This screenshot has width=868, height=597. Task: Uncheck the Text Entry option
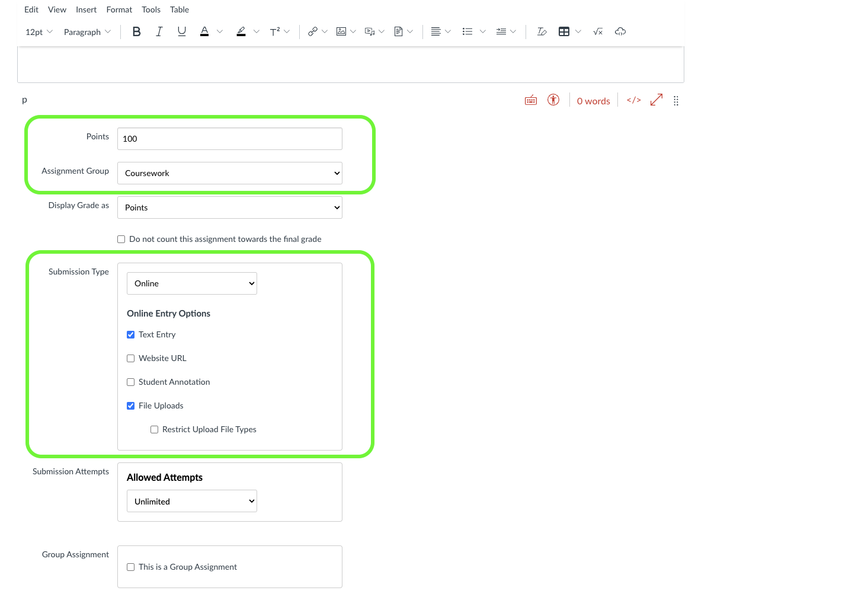[x=131, y=335]
